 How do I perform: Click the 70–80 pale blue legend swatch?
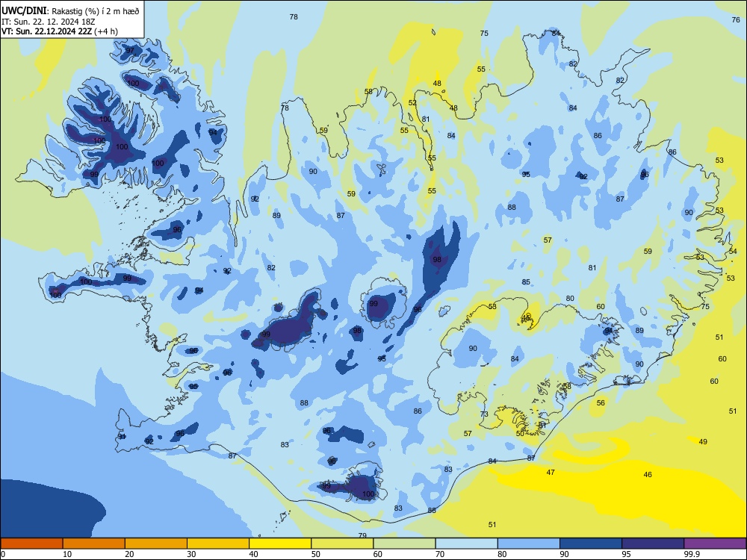coord(466,544)
